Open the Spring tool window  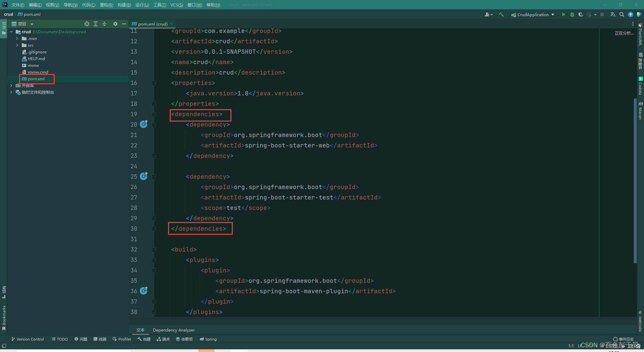click(208, 339)
